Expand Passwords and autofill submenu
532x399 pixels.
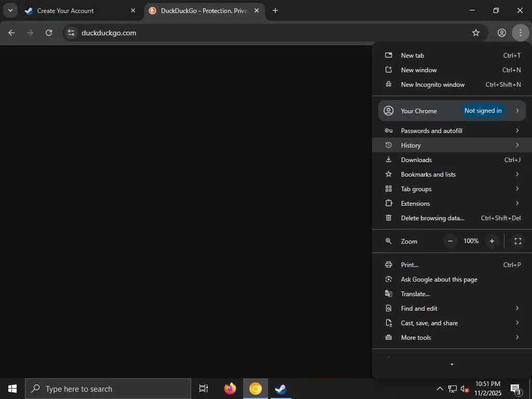(453, 130)
